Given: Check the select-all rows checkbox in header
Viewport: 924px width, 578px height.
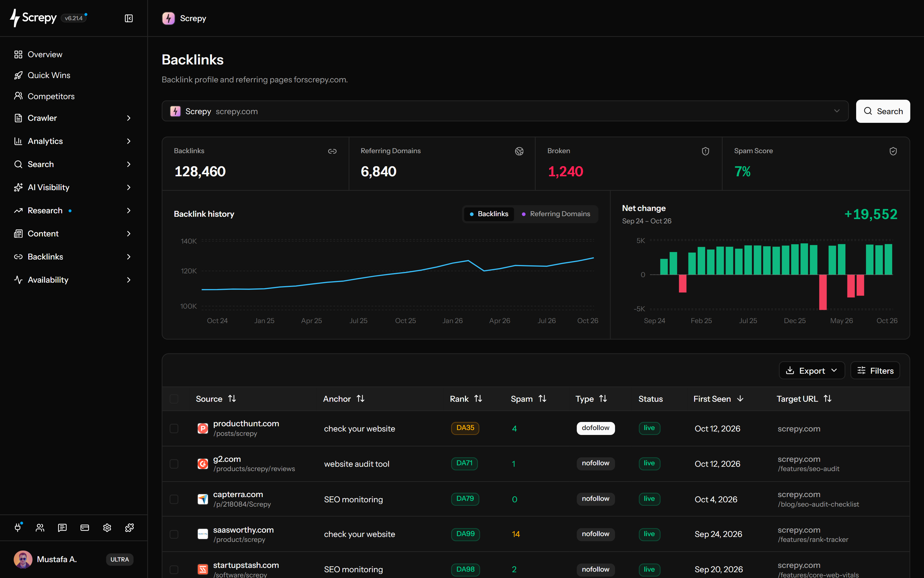Looking at the screenshot, I should click(174, 399).
